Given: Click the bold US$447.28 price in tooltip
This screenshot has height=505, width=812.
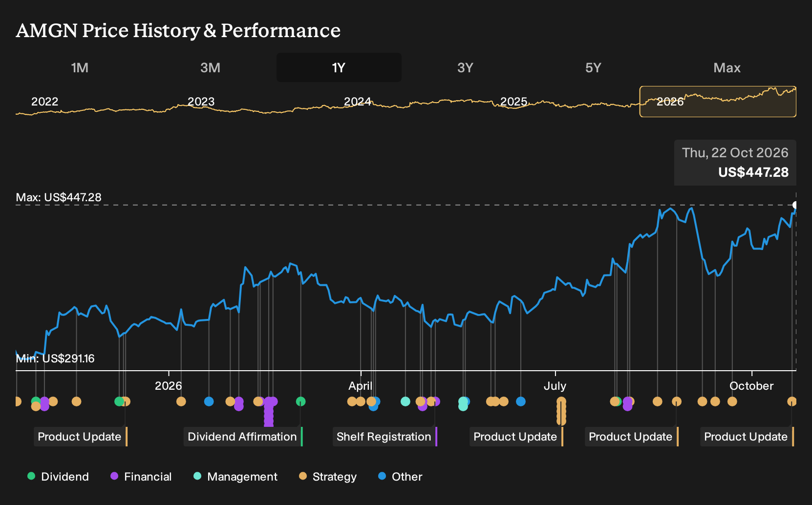Looking at the screenshot, I should point(753,172).
